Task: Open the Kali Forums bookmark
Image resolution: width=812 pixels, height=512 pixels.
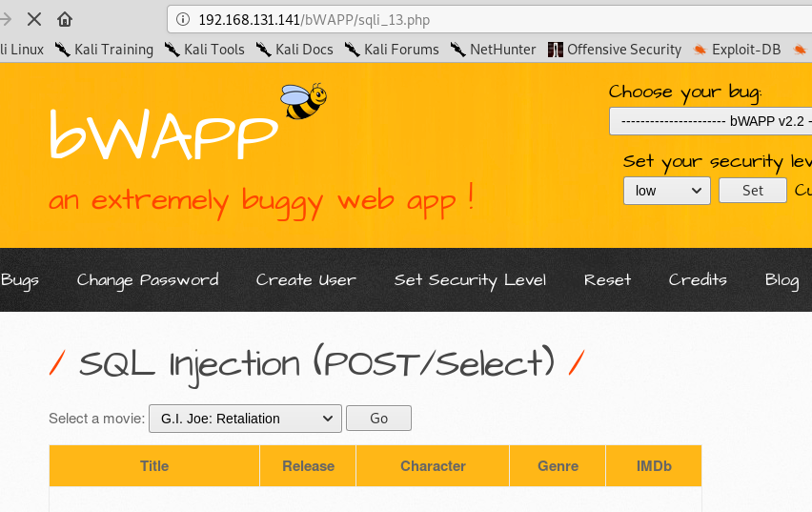Action: pos(392,50)
